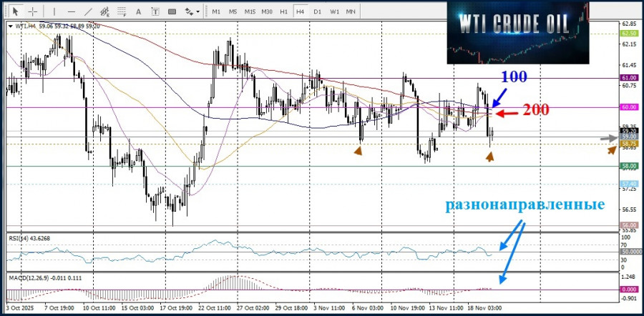Pick the horizontal line drawing tool
Viewport: 644px width, 316px height.
pyautogui.click(x=71, y=11)
